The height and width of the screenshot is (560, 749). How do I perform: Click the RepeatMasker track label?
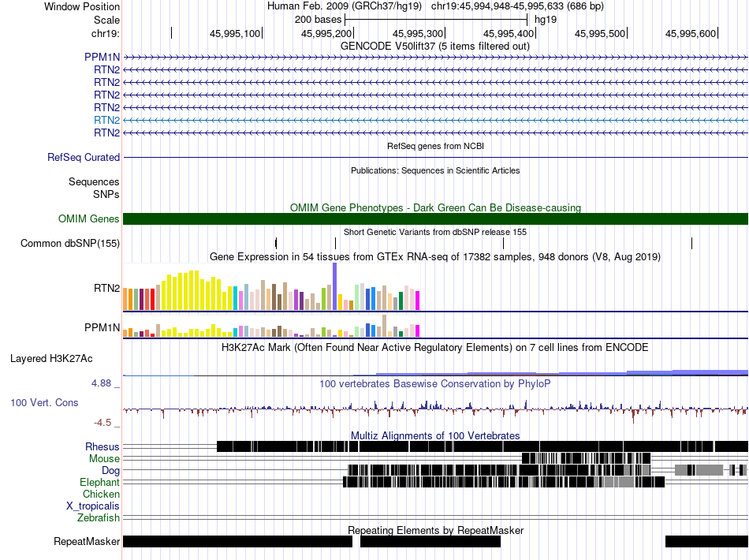87,541
